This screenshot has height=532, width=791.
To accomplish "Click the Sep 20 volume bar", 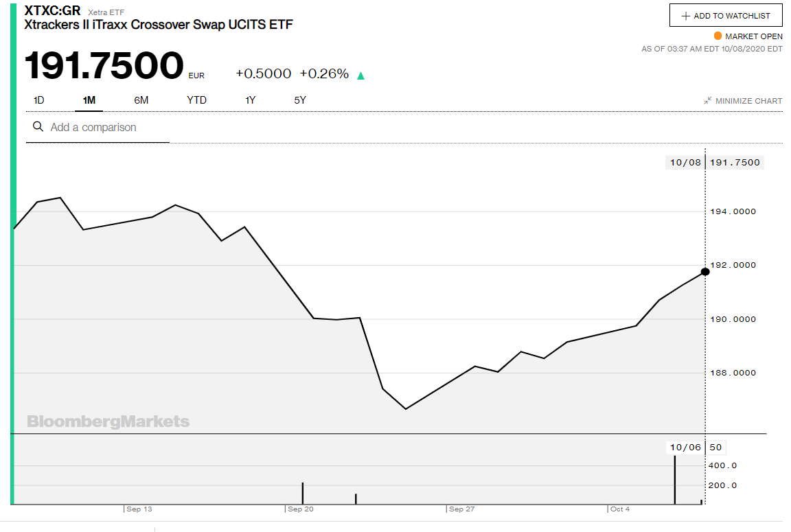I will 303,493.
